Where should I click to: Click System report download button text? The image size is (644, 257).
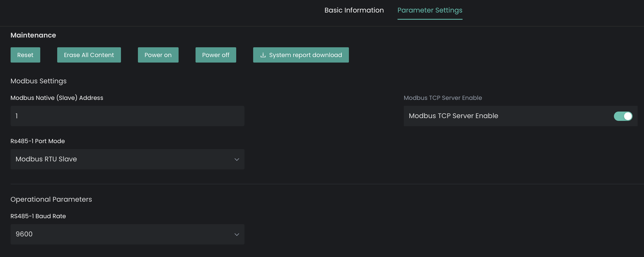[x=305, y=55]
